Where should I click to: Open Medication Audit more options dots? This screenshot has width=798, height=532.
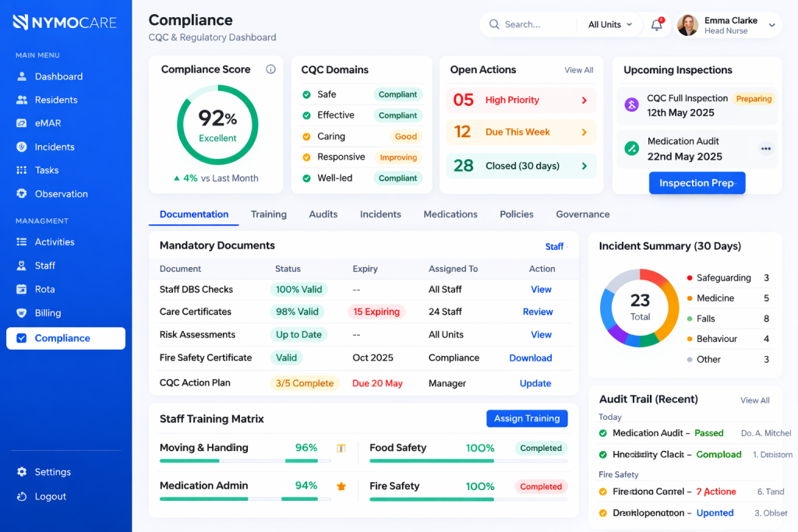[x=765, y=149]
